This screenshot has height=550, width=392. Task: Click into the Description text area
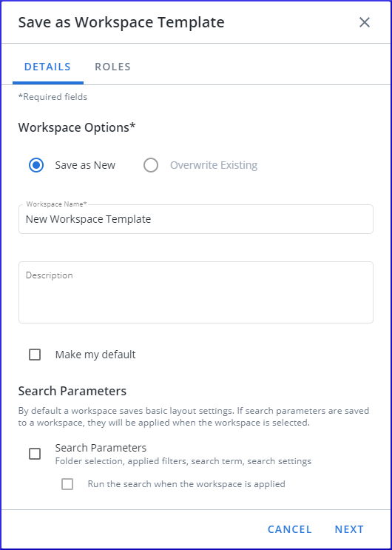click(x=196, y=292)
